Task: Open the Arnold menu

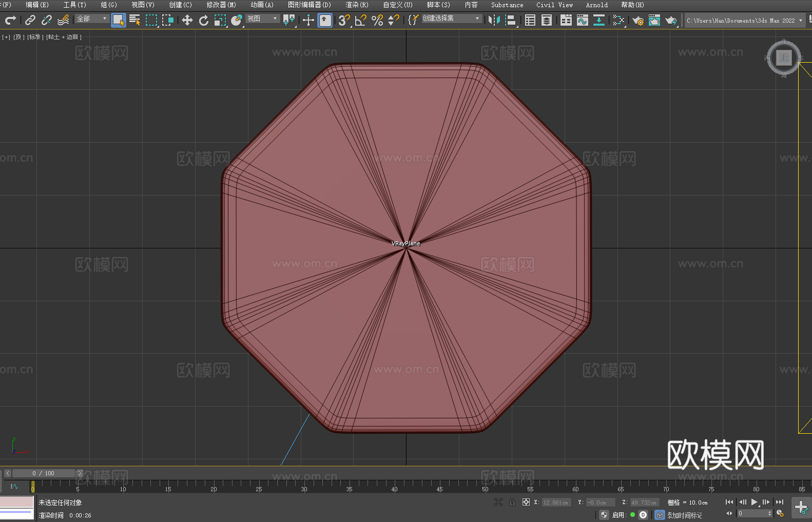Action: point(596,5)
